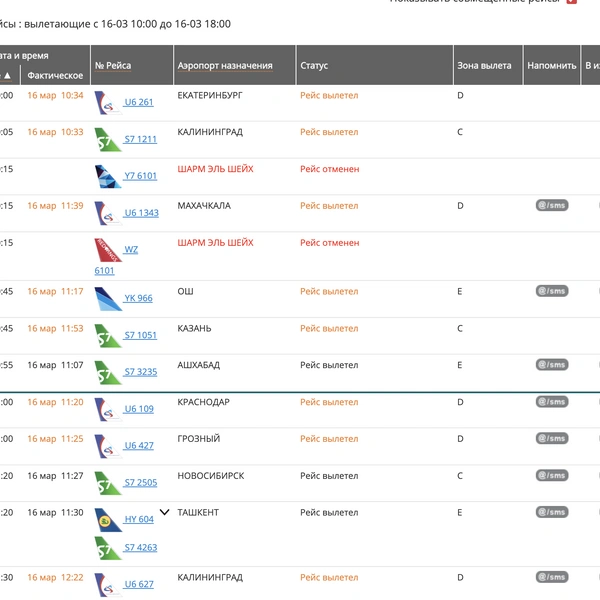Image resolution: width=600 pixels, height=600 pixels.
Task: Open flight U6 427 link
Action: tap(139, 445)
